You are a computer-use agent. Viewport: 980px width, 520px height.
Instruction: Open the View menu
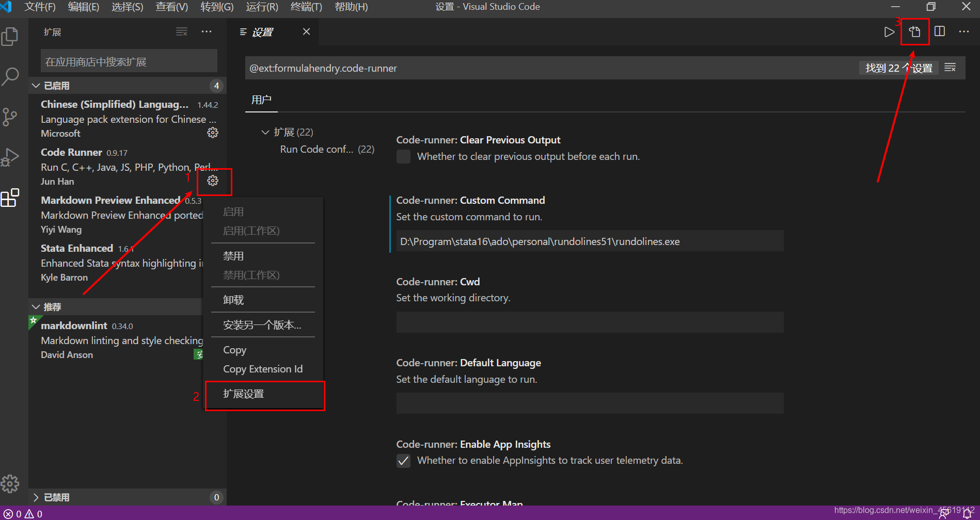click(171, 7)
